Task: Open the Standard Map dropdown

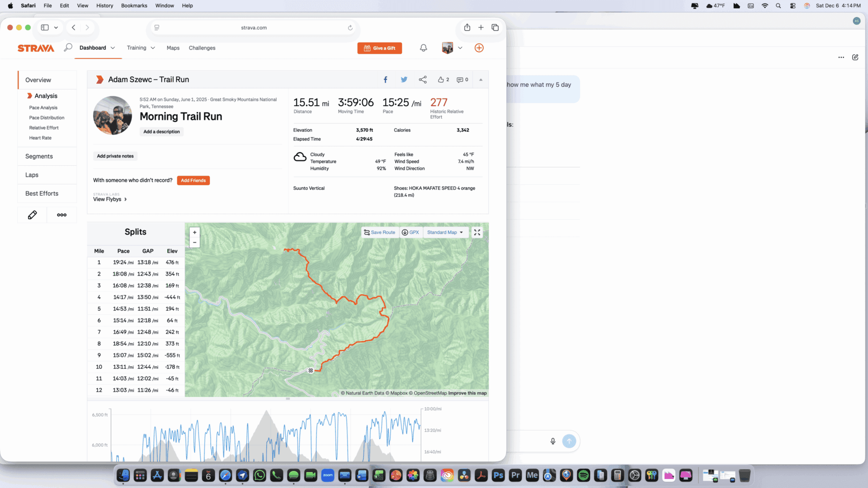Action: coord(445,232)
